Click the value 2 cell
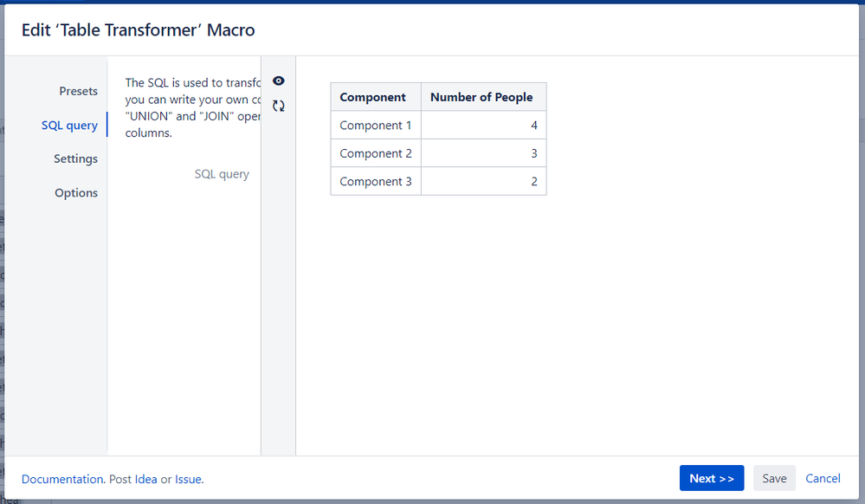 484,182
